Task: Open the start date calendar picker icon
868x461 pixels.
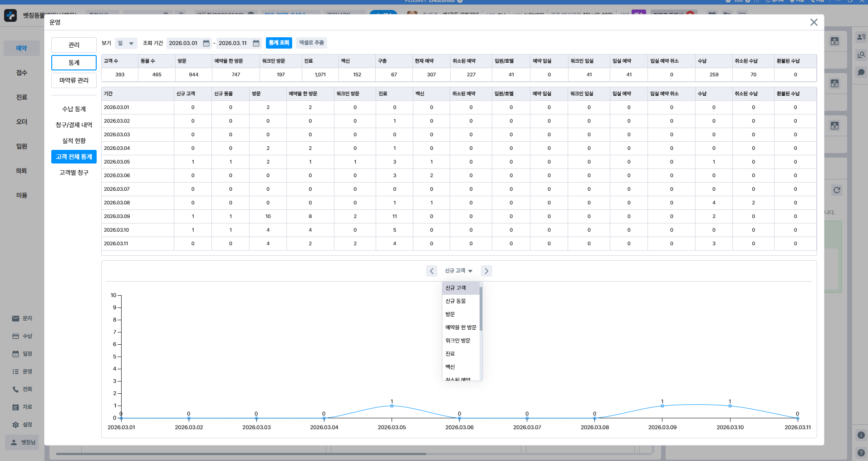Action: click(x=206, y=43)
